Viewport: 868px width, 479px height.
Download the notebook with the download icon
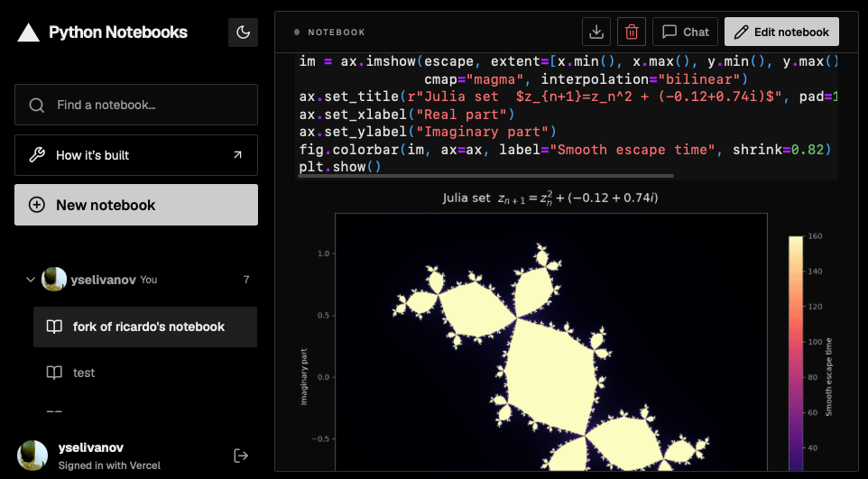click(596, 32)
